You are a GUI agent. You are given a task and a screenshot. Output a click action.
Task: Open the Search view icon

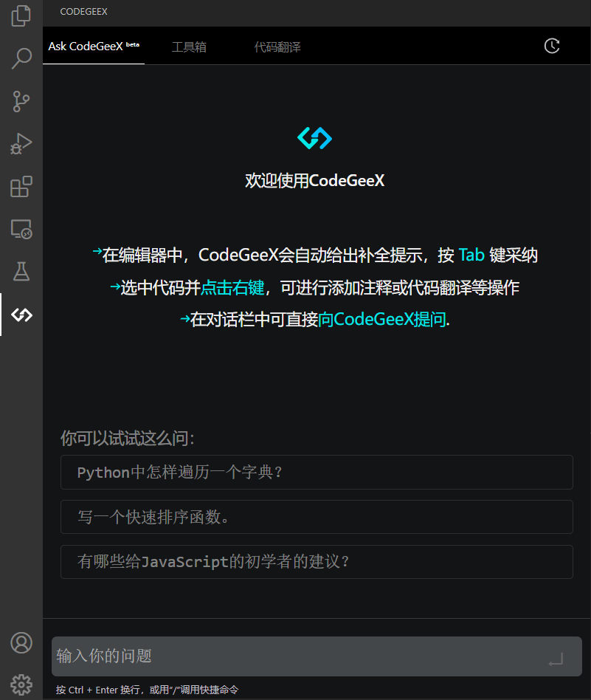(x=21, y=58)
